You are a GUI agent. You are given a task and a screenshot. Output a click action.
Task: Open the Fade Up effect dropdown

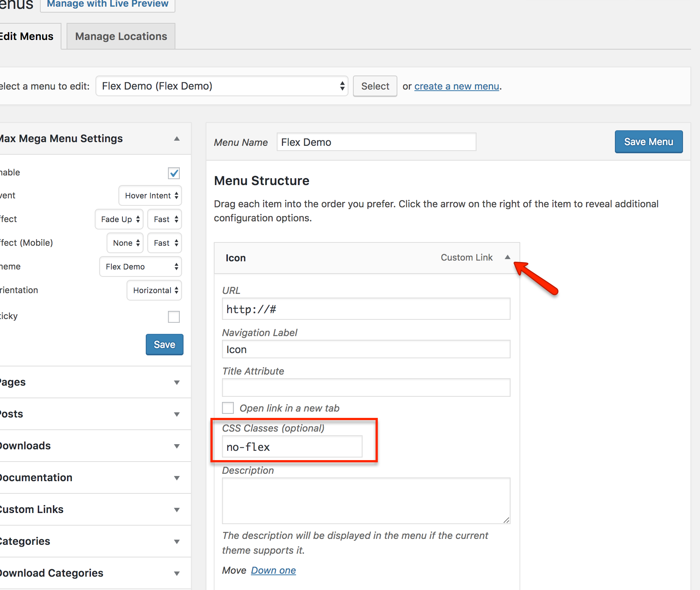[119, 219]
